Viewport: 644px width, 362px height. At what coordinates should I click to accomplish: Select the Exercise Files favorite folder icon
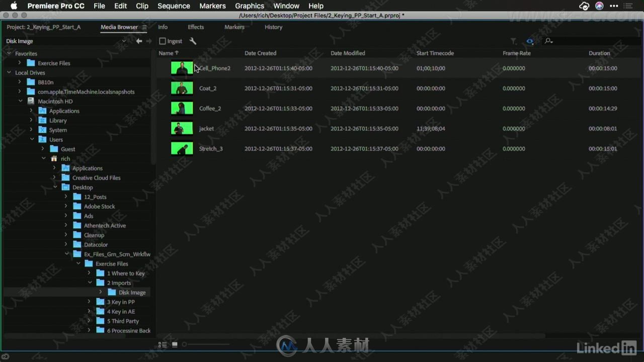[x=31, y=63]
